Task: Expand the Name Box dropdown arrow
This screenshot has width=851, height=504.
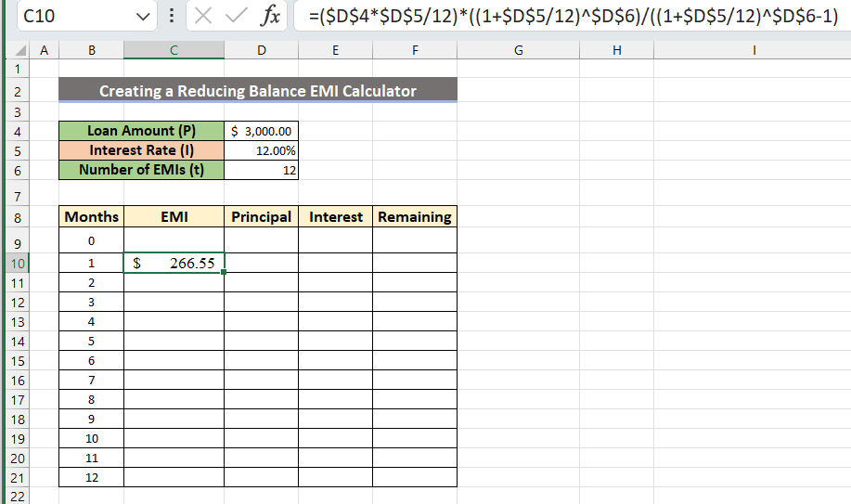Action: (x=143, y=17)
